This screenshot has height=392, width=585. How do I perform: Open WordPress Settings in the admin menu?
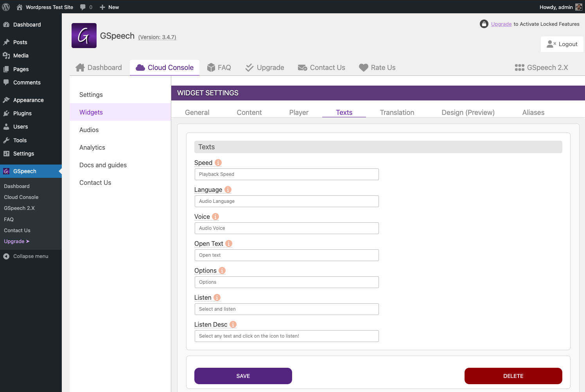point(31,154)
